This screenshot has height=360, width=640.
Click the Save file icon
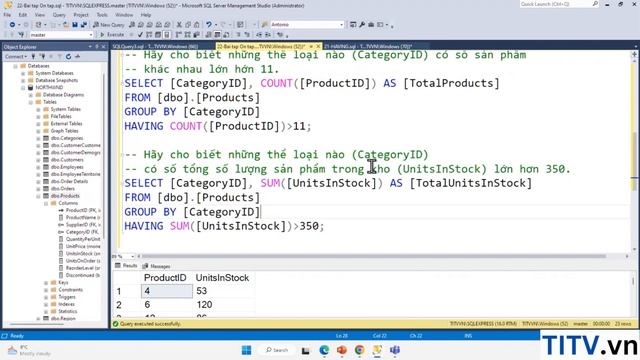75,25
